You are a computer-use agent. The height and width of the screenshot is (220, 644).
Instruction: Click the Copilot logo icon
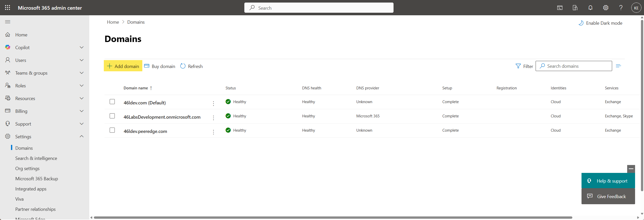pos(8,47)
